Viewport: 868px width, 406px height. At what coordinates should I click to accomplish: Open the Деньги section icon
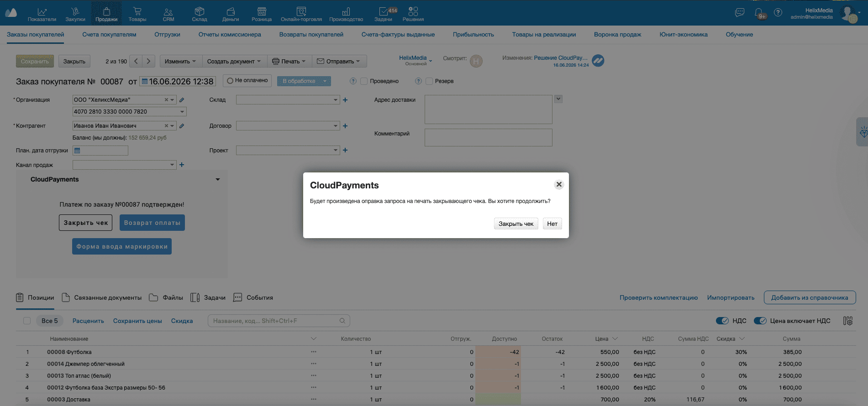tap(231, 14)
